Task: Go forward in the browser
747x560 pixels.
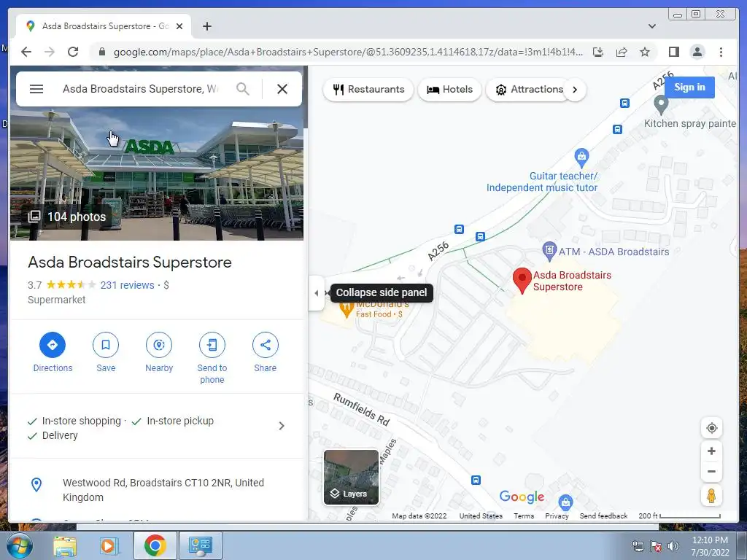Action: (x=50, y=52)
